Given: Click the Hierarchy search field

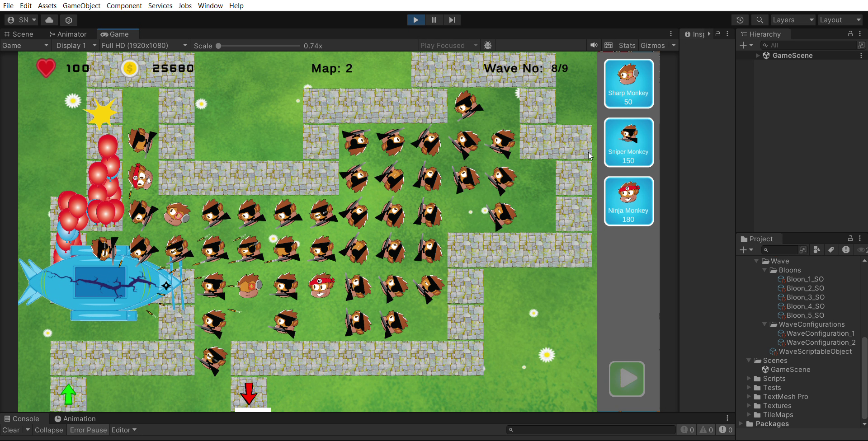Looking at the screenshot, I should point(808,45).
